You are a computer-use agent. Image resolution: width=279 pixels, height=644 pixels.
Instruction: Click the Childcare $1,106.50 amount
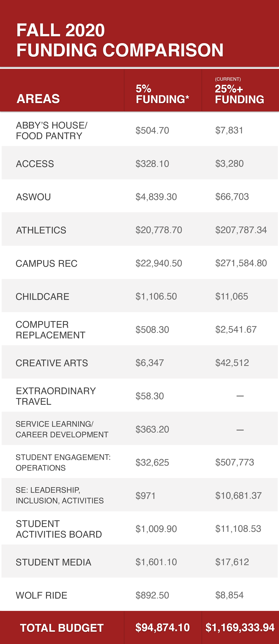coord(156,297)
